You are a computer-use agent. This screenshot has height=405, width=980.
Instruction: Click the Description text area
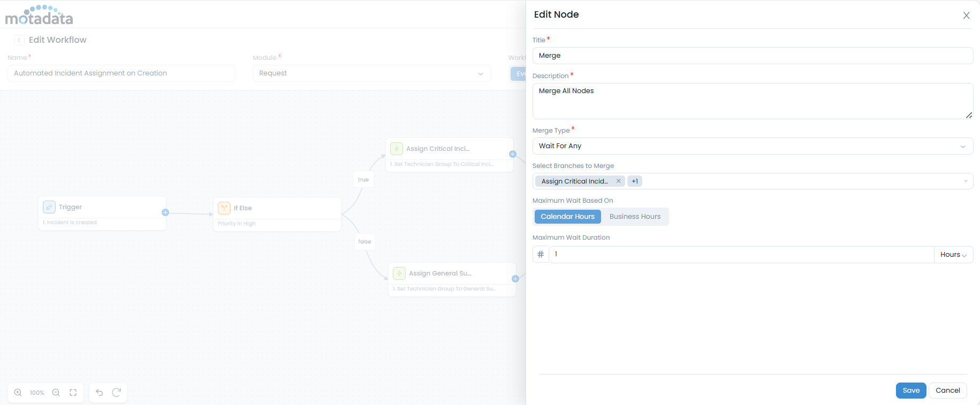(752, 101)
